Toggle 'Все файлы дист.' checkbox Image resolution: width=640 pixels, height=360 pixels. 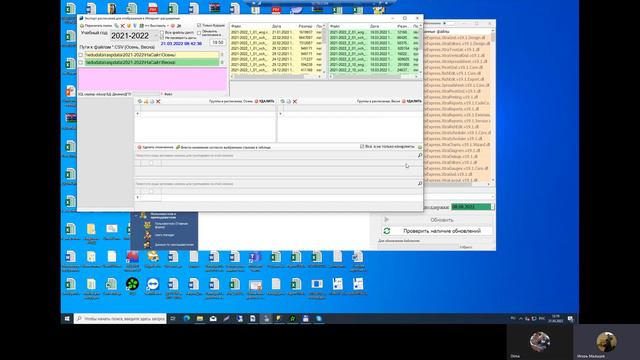[162, 32]
